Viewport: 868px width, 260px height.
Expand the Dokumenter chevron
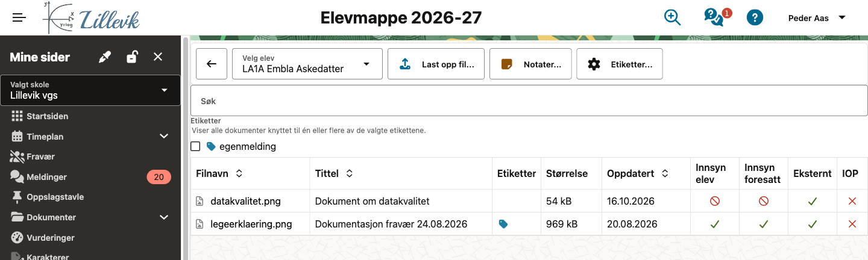point(164,217)
